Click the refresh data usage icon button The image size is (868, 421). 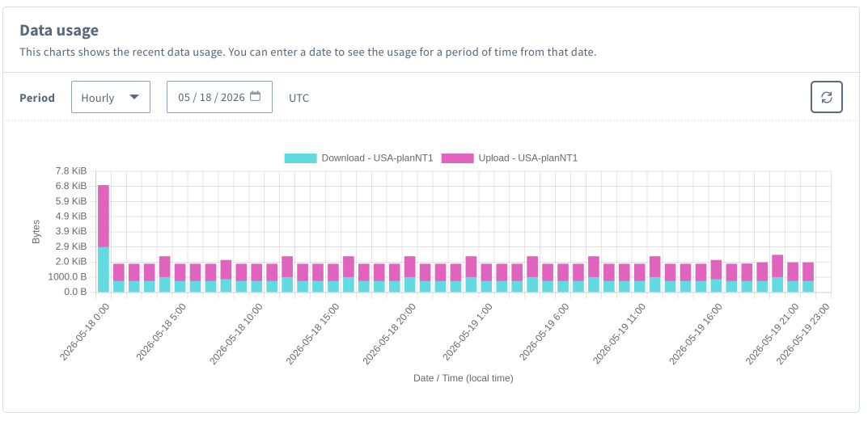pos(827,97)
